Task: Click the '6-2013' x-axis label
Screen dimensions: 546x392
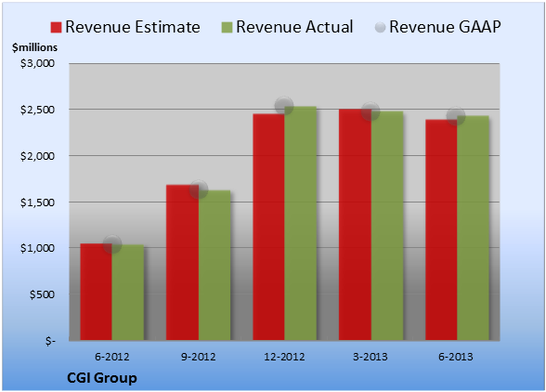Action: (456, 357)
